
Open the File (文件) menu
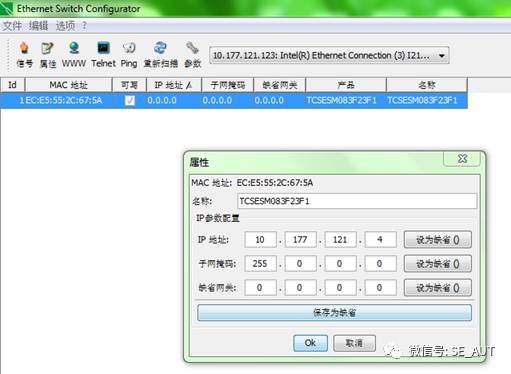pyautogui.click(x=12, y=26)
